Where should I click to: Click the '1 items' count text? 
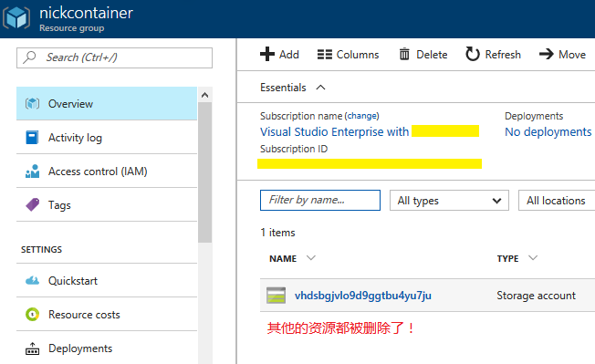point(277,233)
